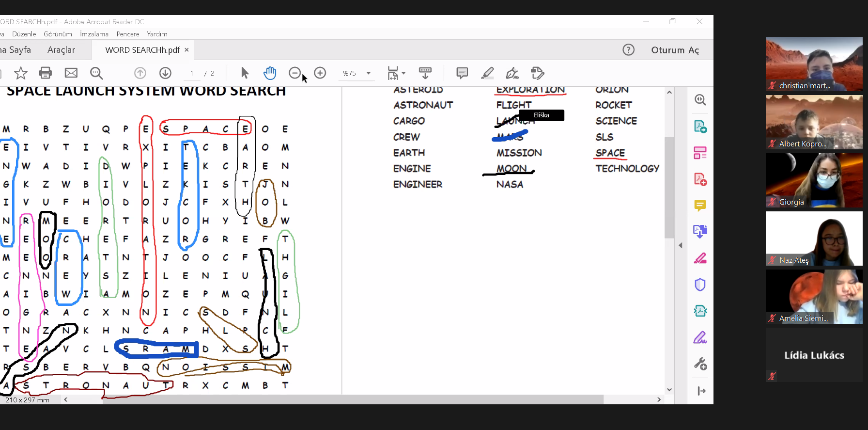Open the Find text magnifier
868x430 pixels.
tap(96, 73)
